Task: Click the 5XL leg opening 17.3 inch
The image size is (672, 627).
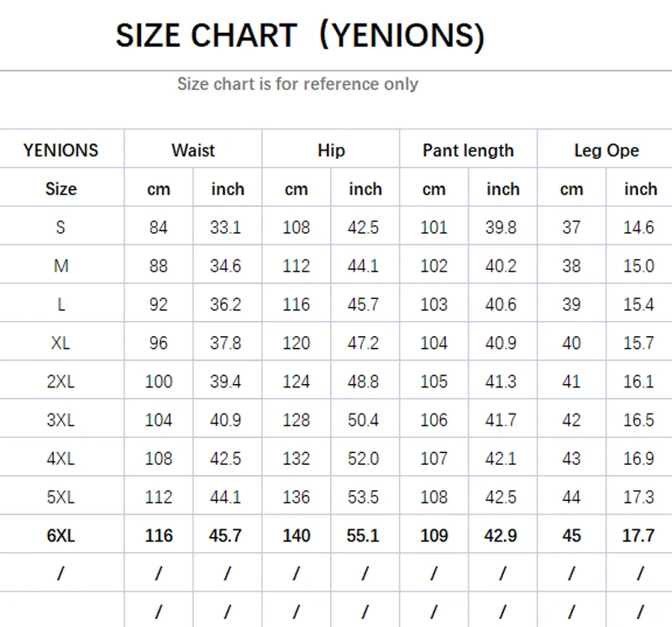Action: (x=638, y=497)
